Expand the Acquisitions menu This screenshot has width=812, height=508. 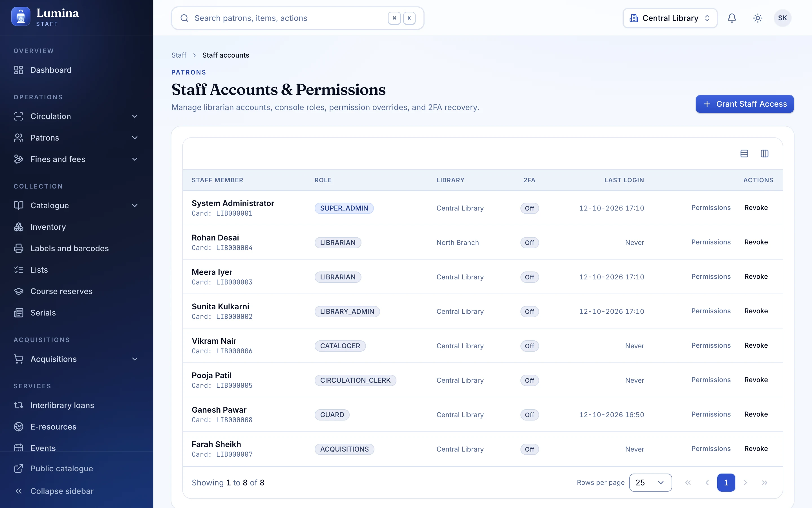tap(76, 359)
